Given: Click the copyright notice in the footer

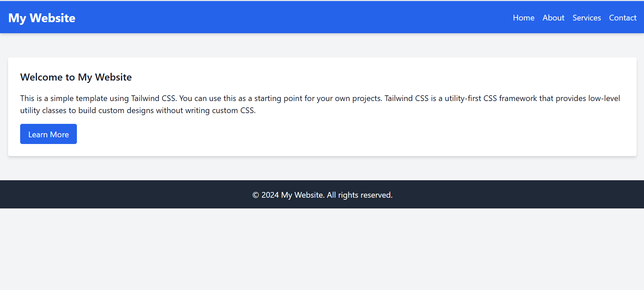Looking at the screenshot, I should coord(322,194).
